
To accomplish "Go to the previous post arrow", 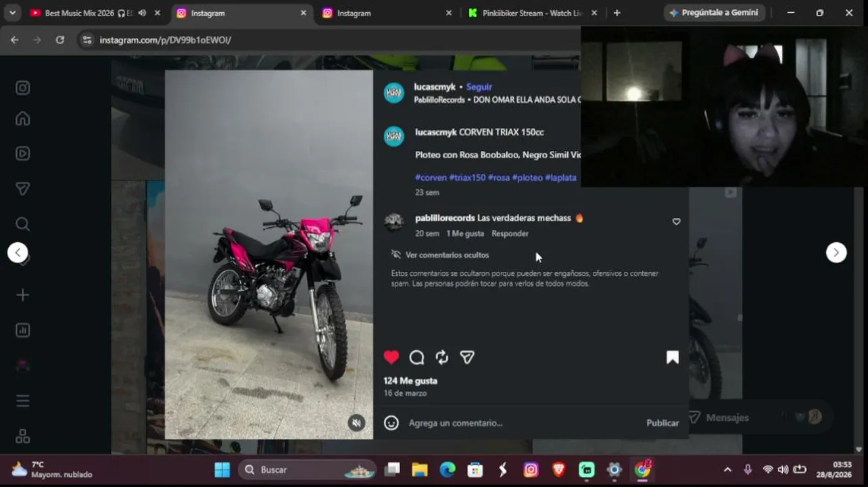I will [x=18, y=252].
